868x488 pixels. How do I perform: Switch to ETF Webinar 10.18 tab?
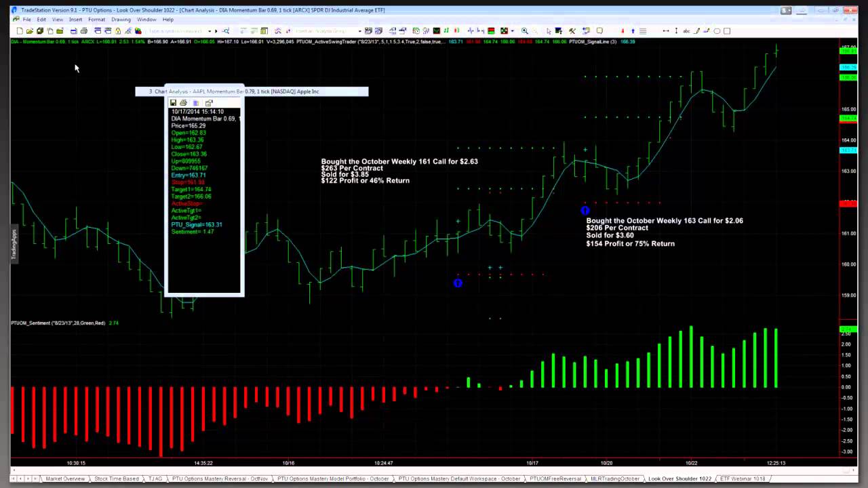(x=743, y=479)
